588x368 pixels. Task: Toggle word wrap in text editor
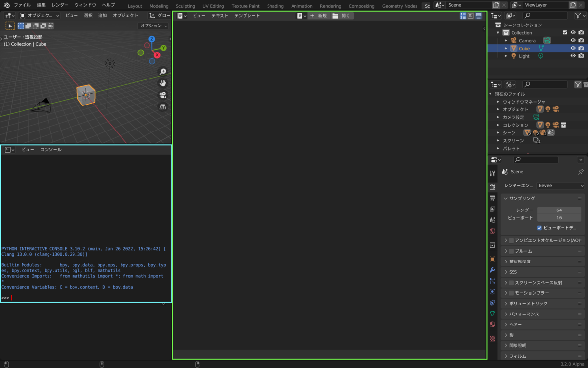471,16
